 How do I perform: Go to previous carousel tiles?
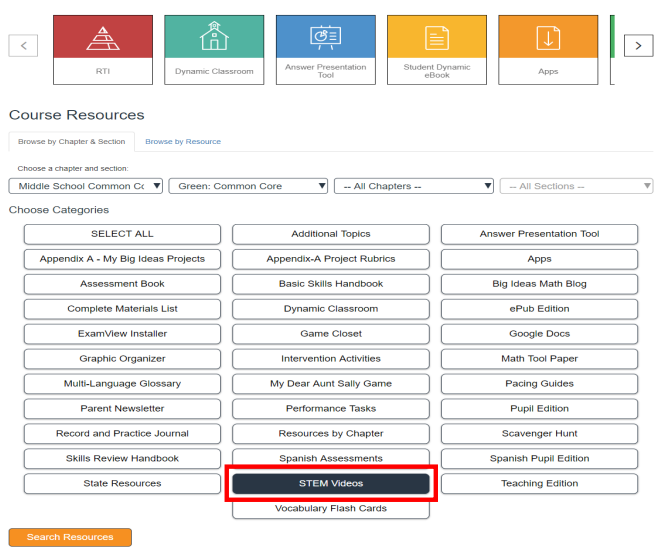pos(23,45)
